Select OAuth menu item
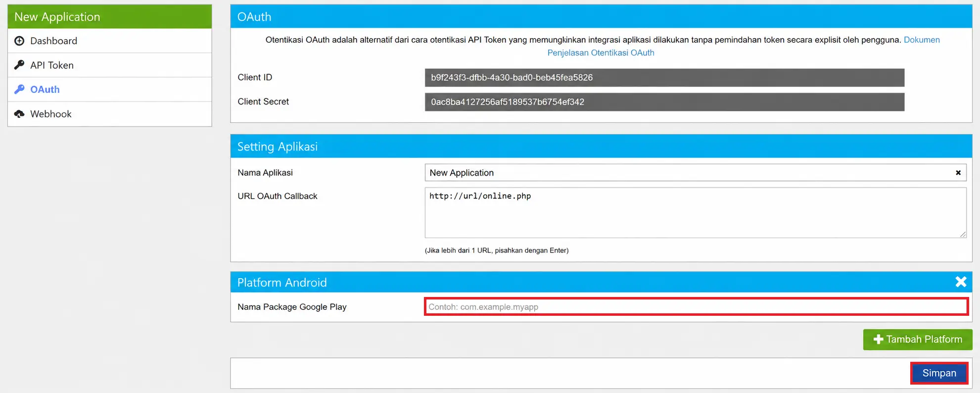 [x=110, y=89]
